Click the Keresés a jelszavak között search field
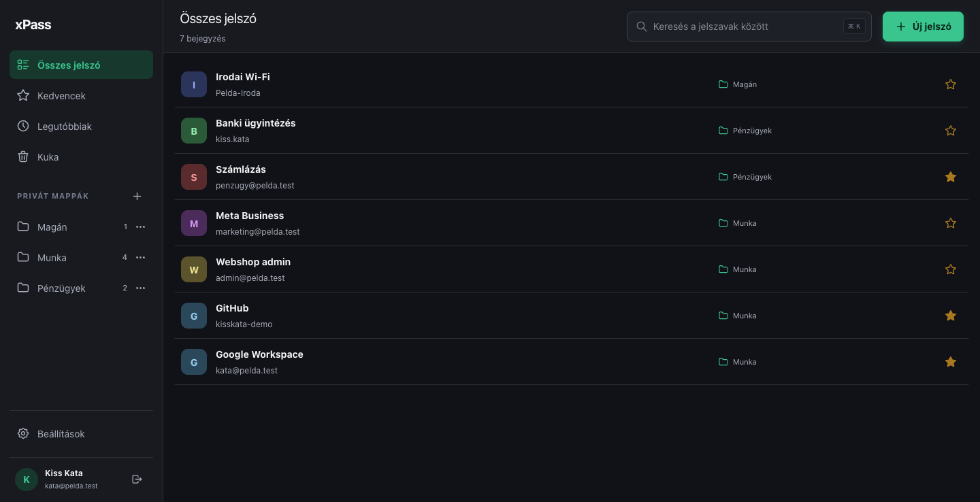Screen dimensions: 980x502 coord(749,27)
